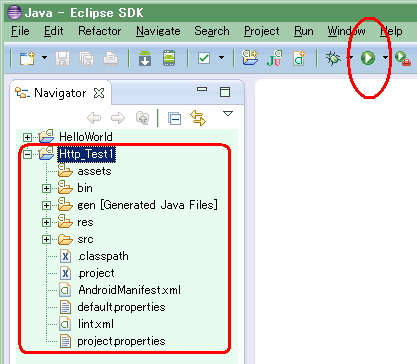The width and height of the screenshot is (417, 364).
Task: Open the Window menu
Action: pyautogui.click(x=346, y=31)
